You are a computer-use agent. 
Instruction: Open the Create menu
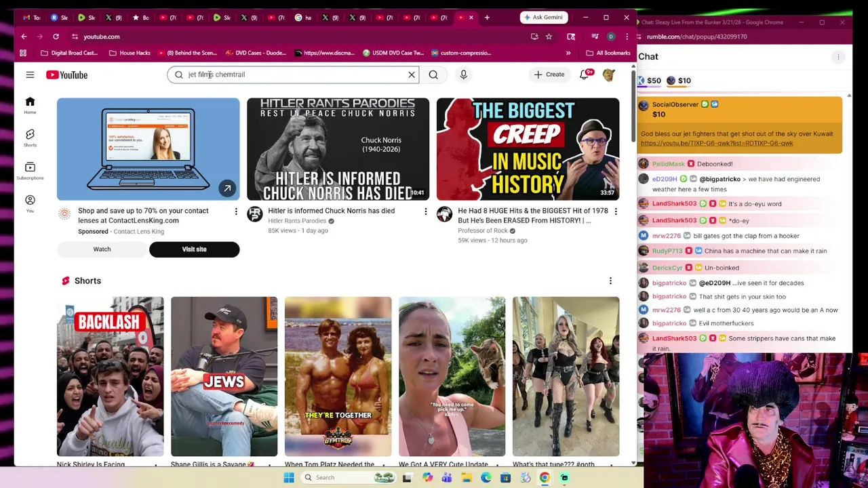coord(549,75)
